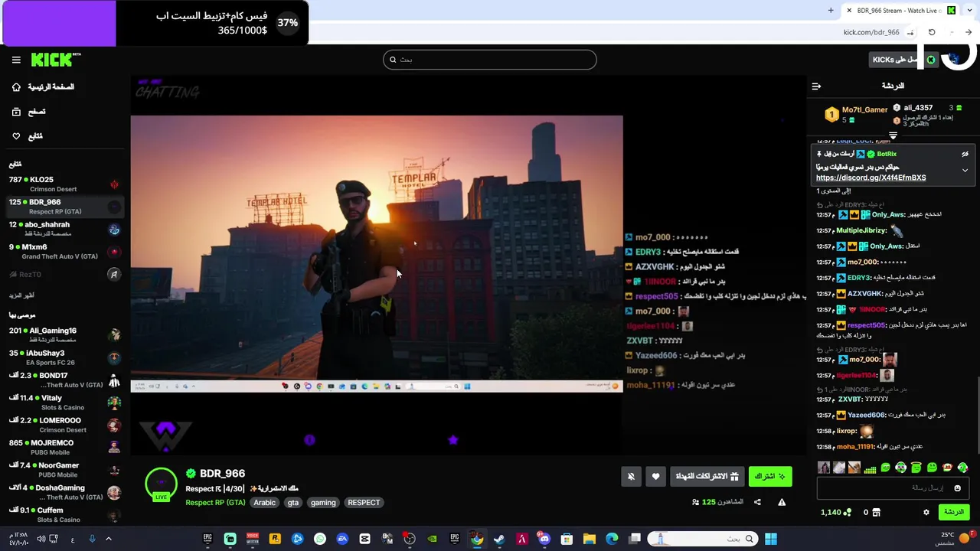Open File Explorer from the taskbar

[589, 539]
